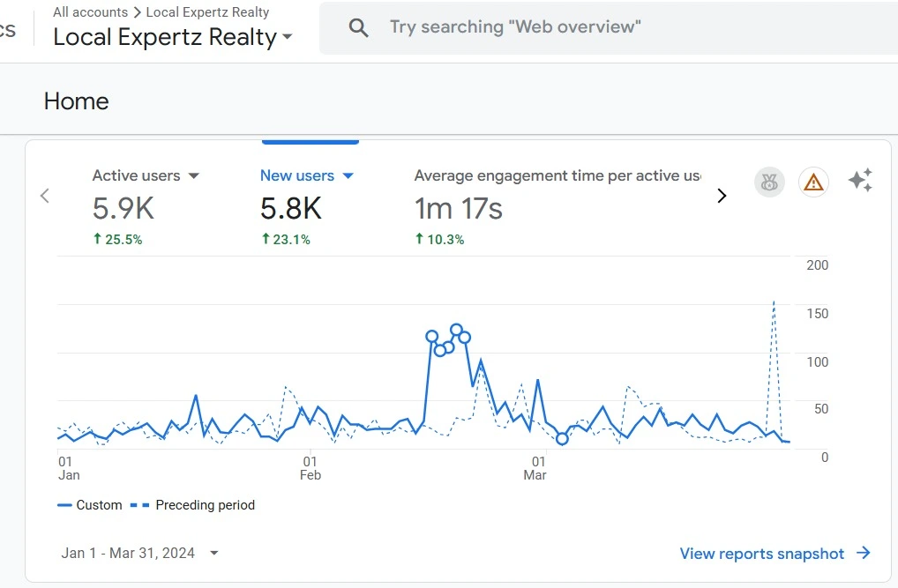Open the Jan 1 - Mar 31, 2024 date picker
The image size is (898, 588).
tap(139, 553)
